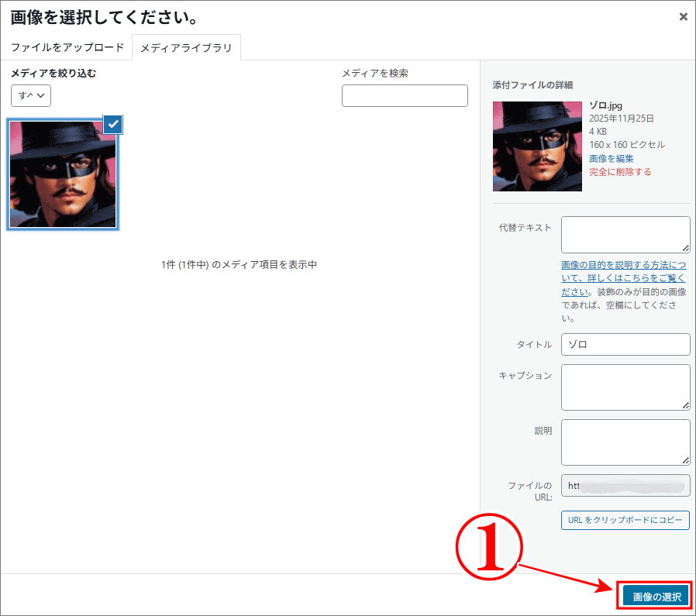Image resolution: width=696 pixels, height=616 pixels.
Task: Select the タイトル field containing ゾロ
Action: (625, 344)
